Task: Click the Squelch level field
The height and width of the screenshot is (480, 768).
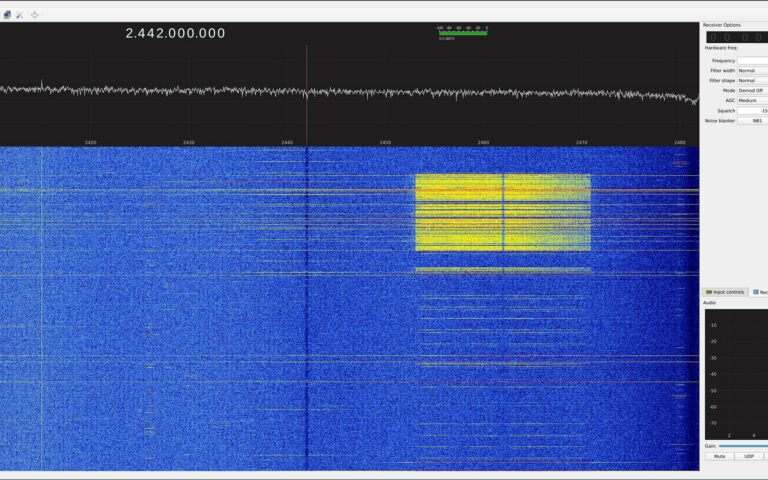Action: click(x=753, y=111)
